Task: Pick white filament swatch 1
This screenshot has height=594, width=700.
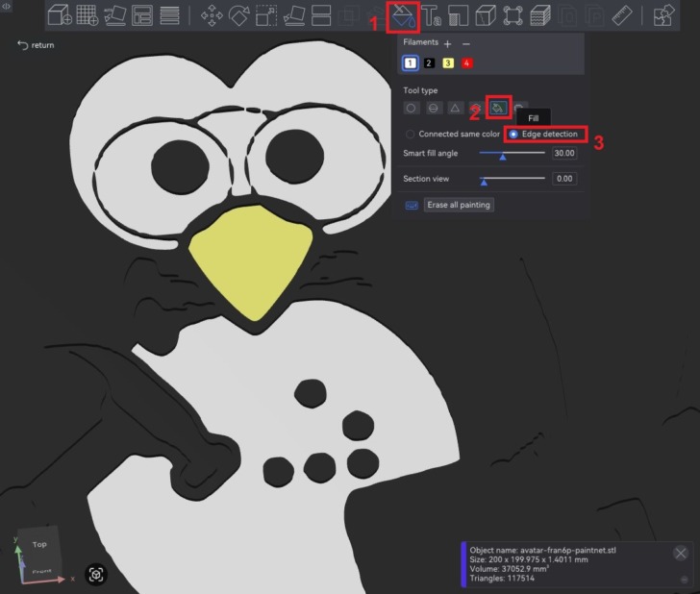Action: tap(410, 62)
